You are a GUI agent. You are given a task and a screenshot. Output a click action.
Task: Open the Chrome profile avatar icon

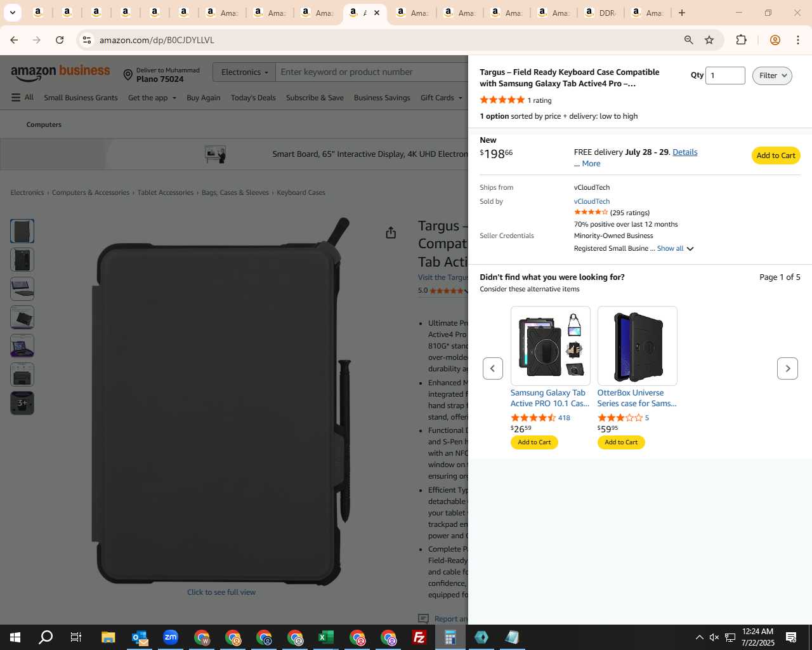(x=775, y=40)
